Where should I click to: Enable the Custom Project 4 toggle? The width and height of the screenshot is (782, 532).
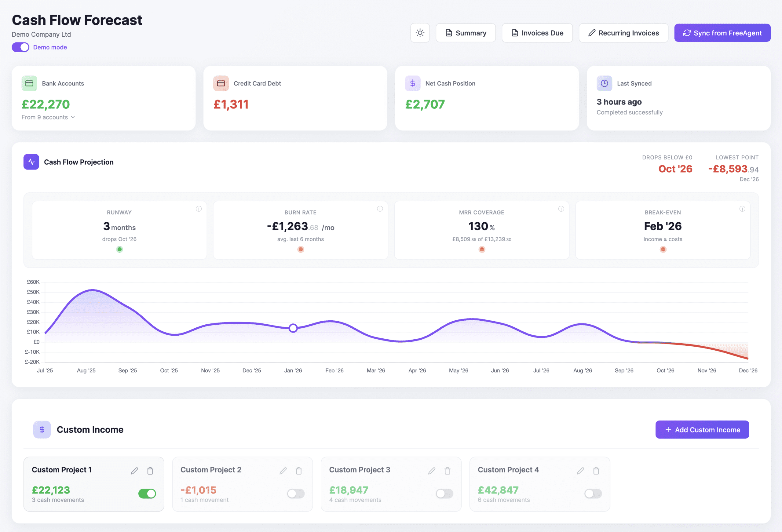(x=593, y=493)
